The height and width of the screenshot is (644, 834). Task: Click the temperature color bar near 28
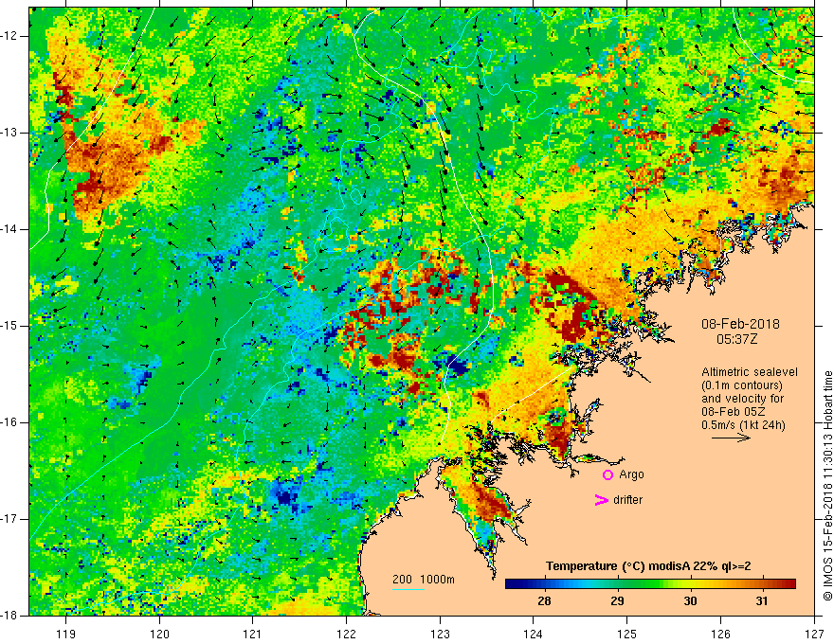[x=544, y=584]
